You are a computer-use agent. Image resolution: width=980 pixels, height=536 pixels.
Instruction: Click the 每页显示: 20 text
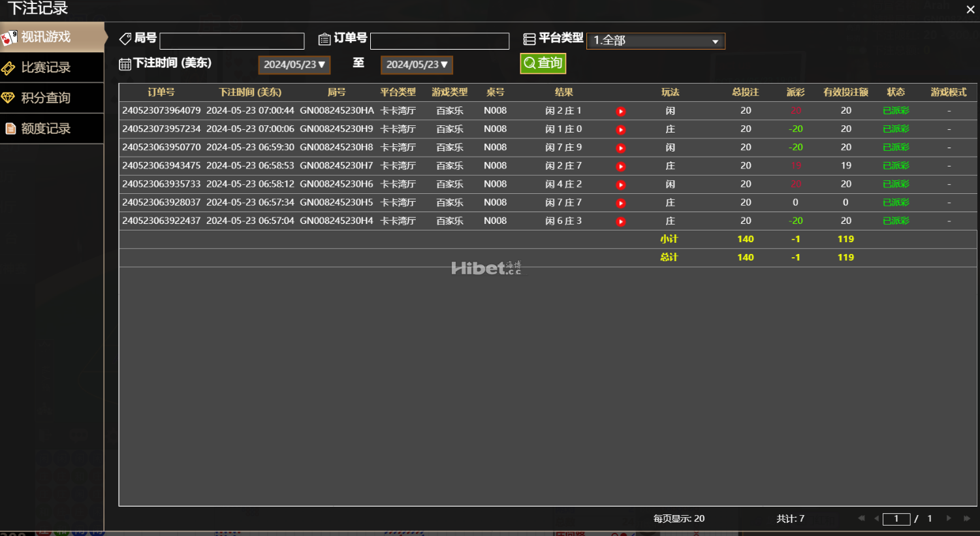pos(679,518)
